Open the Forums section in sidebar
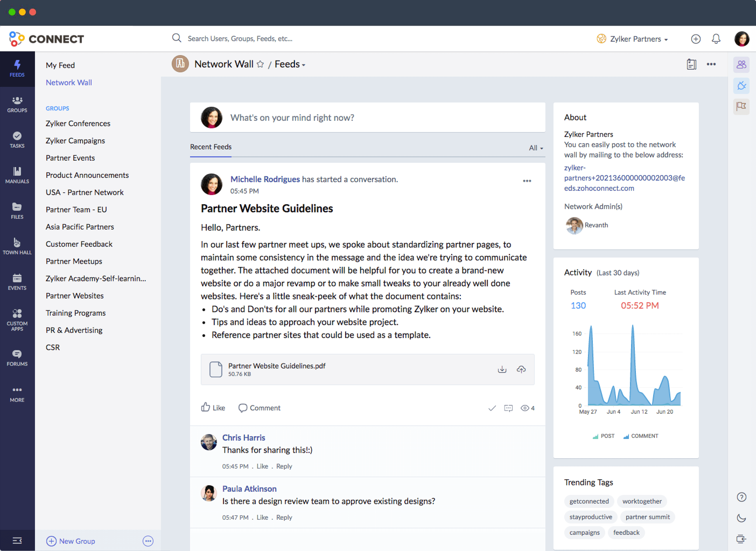The width and height of the screenshot is (756, 551). tap(17, 358)
